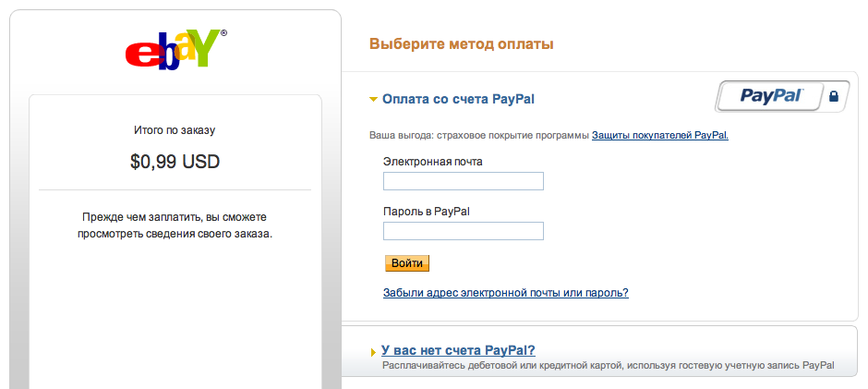
Task: Click forgot email or password link
Action: pos(505,293)
